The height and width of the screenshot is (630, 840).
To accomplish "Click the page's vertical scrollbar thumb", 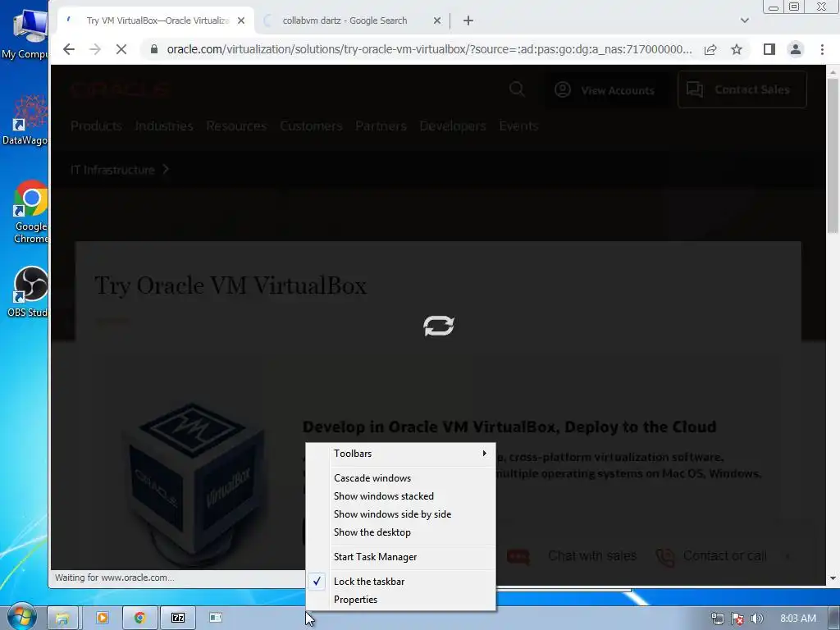I will coord(833,155).
